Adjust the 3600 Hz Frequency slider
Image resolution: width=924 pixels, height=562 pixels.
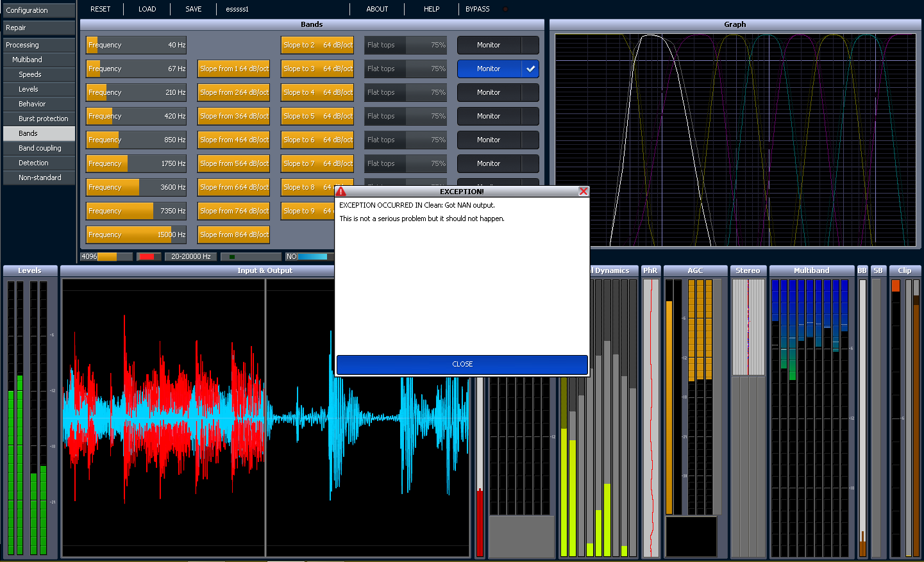pos(136,187)
